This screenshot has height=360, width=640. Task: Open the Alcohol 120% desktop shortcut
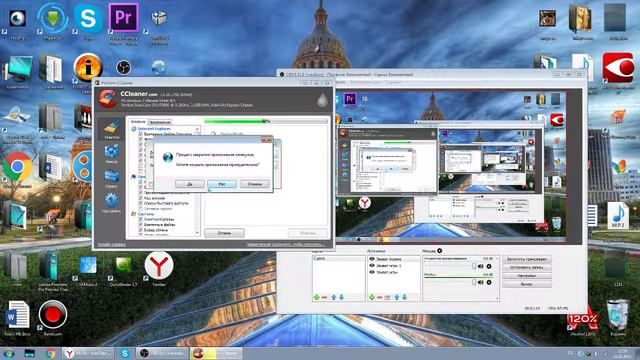(583, 320)
